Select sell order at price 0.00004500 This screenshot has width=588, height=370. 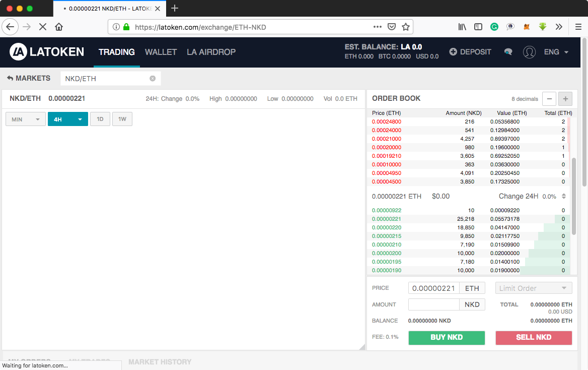469,181
